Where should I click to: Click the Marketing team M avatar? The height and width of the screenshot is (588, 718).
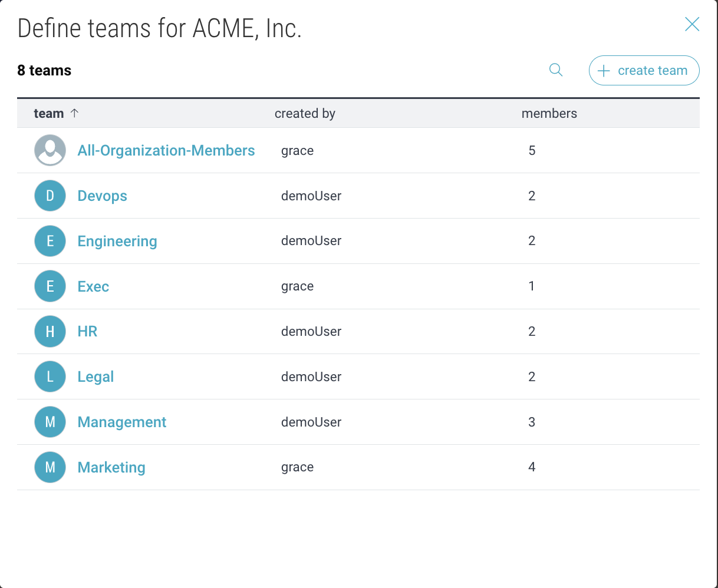50,467
